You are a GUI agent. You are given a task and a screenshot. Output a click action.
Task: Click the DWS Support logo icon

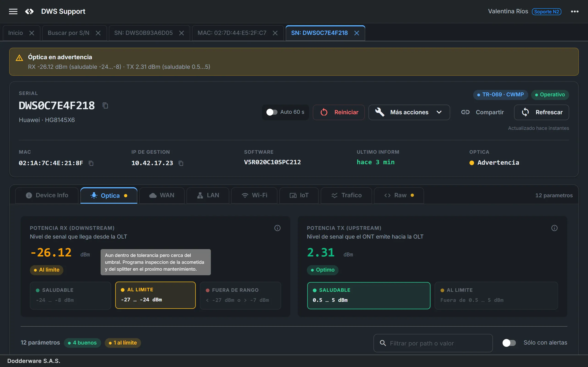click(x=29, y=11)
